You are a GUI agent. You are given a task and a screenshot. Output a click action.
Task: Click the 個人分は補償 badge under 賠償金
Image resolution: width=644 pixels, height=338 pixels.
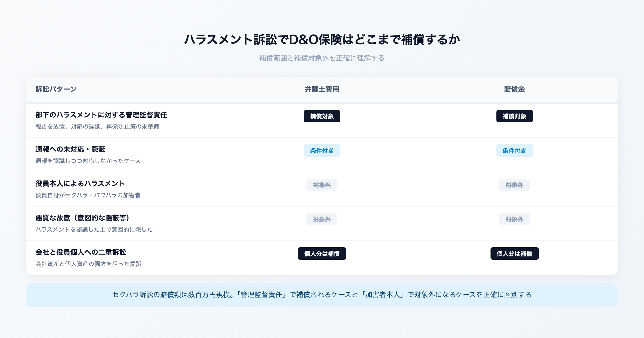pos(514,253)
